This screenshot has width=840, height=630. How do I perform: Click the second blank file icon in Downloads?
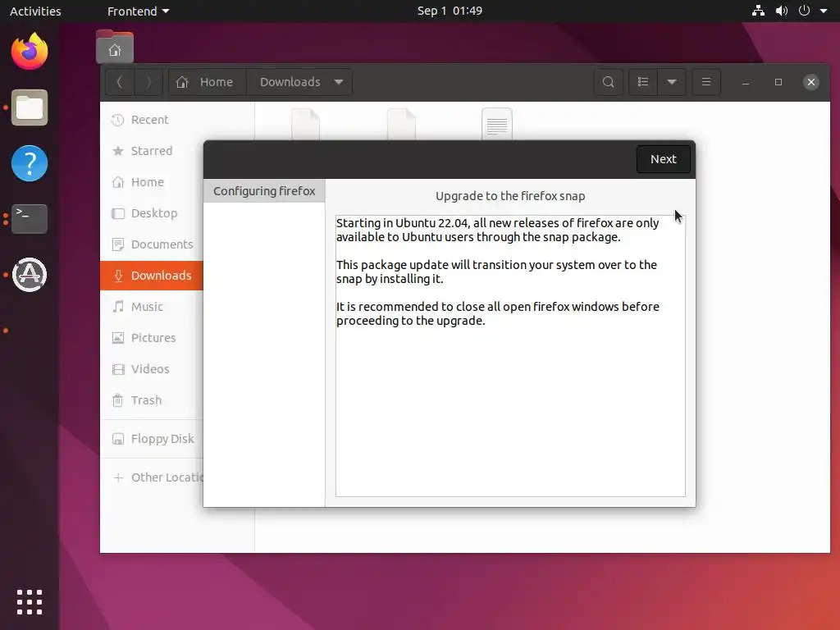coord(401,124)
